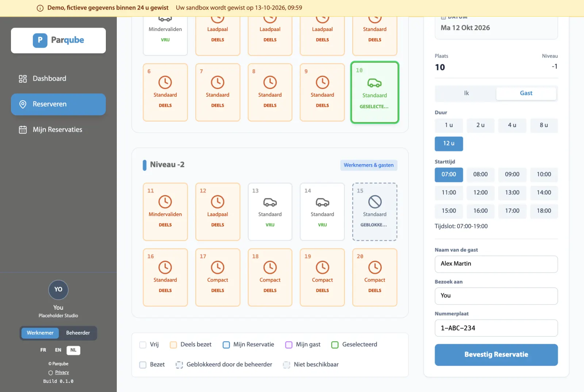Confirm with Bevestig Reservatie button
The height and width of the screenshot is (392, 584).
point(496,355)
